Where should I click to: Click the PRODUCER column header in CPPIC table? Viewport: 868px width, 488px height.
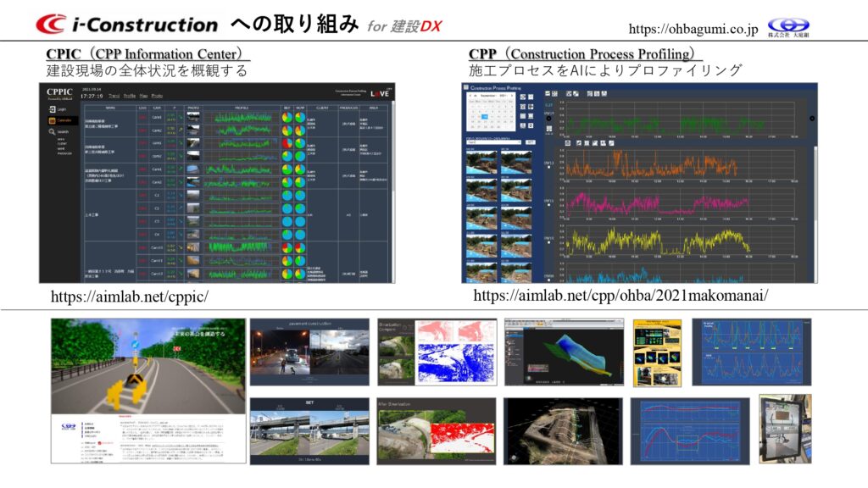coord(348,108)
